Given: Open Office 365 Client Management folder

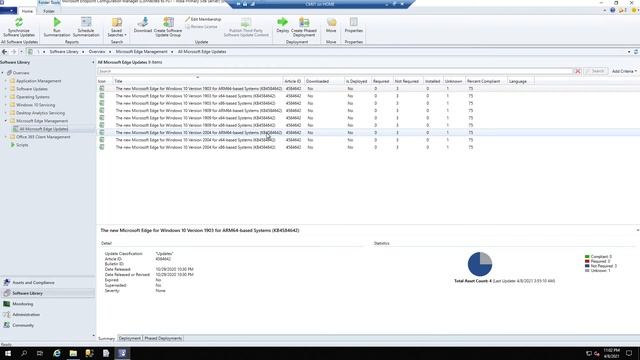Looking at the screenshot, I should pos(43,137).
